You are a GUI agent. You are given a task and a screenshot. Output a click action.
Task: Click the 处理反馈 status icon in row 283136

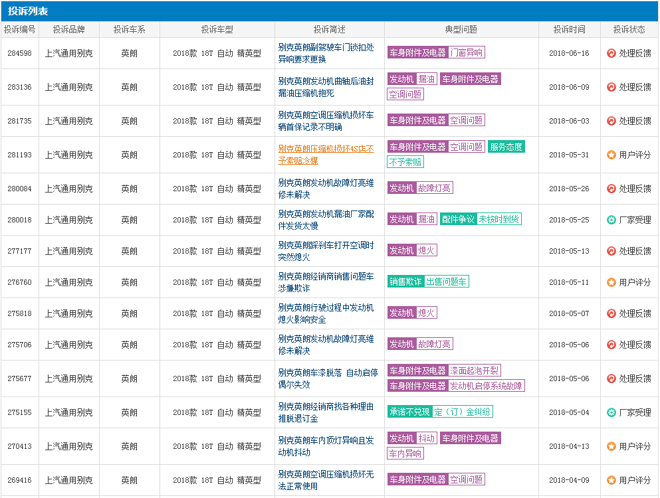(611, 87)
